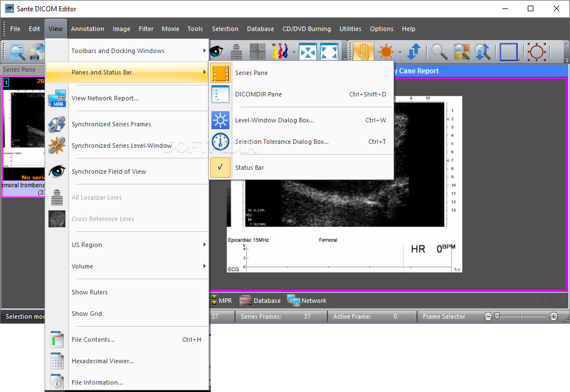Expand Toolbars and Docking Windows submenu
This screenshot has height=392, width=570.
click(x=127, y=51)
